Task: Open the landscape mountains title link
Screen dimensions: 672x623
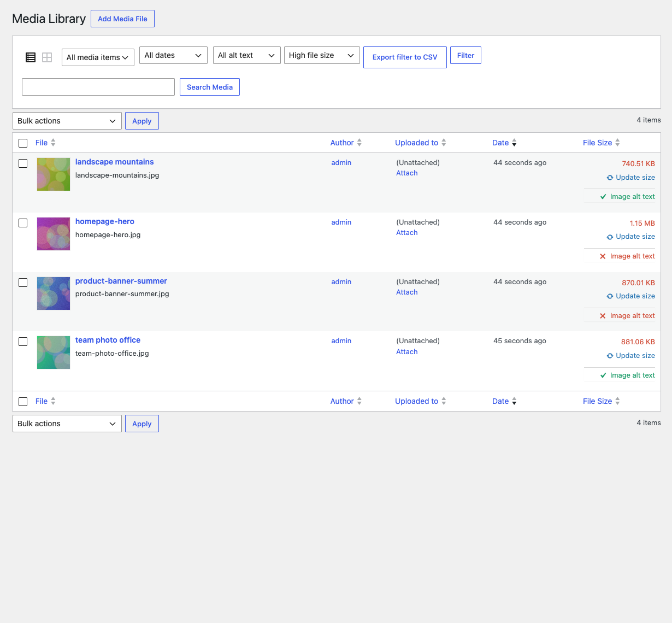Action: coord(114,162)
